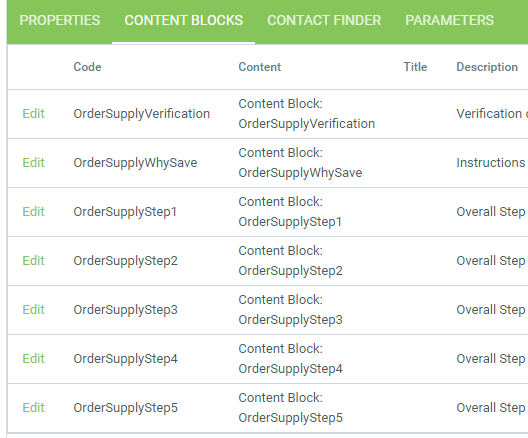Go to the Contact Finder tab
This screenshot has height=438, width=528.
pos(324,21)
